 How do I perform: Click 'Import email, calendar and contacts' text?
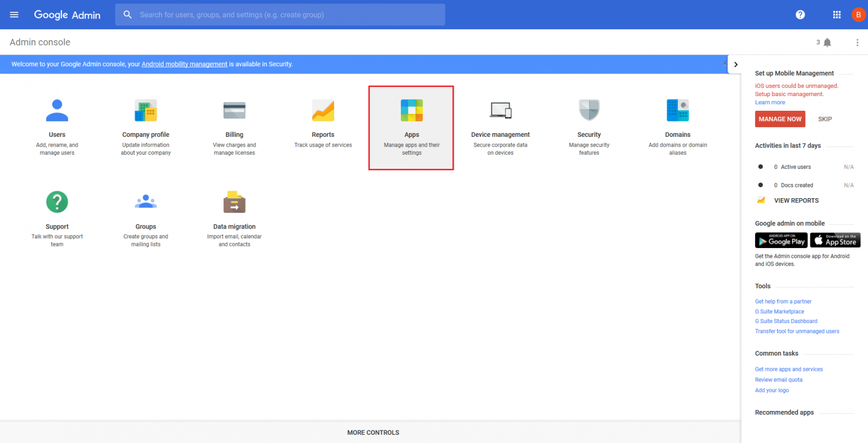234,241
